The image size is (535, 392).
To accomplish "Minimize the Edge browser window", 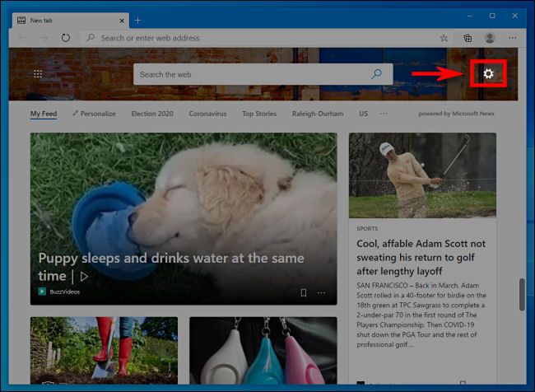I will tap(470, 16).
